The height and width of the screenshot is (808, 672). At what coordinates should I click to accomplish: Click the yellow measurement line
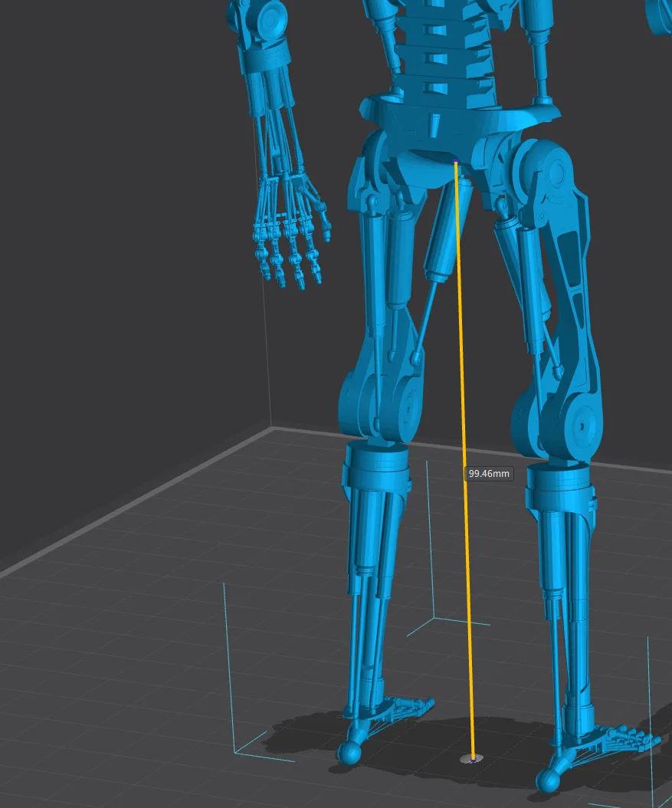(464, 460)
